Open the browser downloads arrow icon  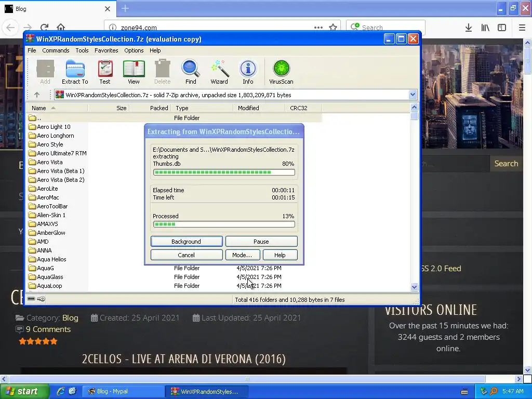pyautogui.click(x=469, y=28)
